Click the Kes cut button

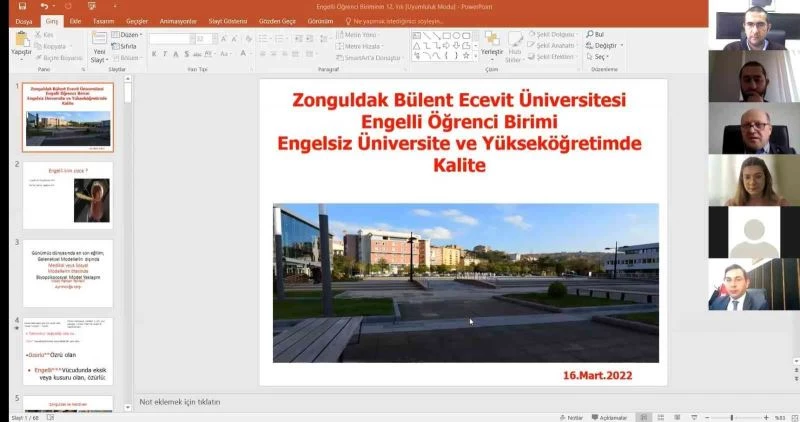[x=45, y=35]
